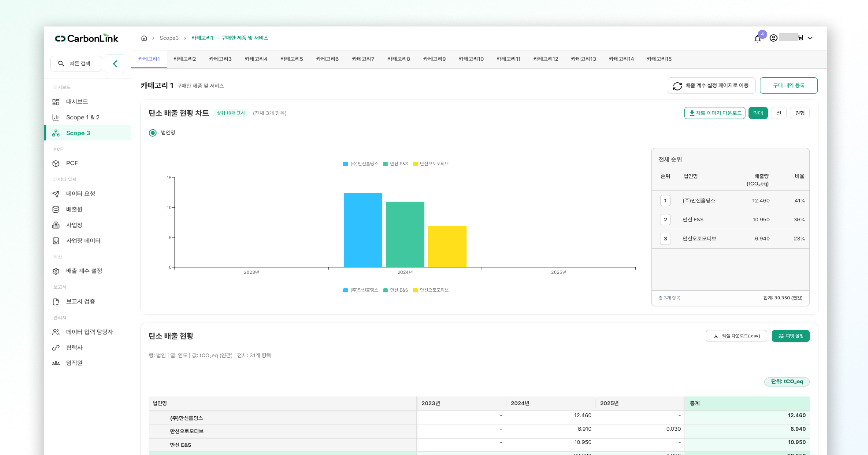Viewport: 868px width, 455px height.
Task: Click the 구매 내역 등록 button
Action: (789, 86)
